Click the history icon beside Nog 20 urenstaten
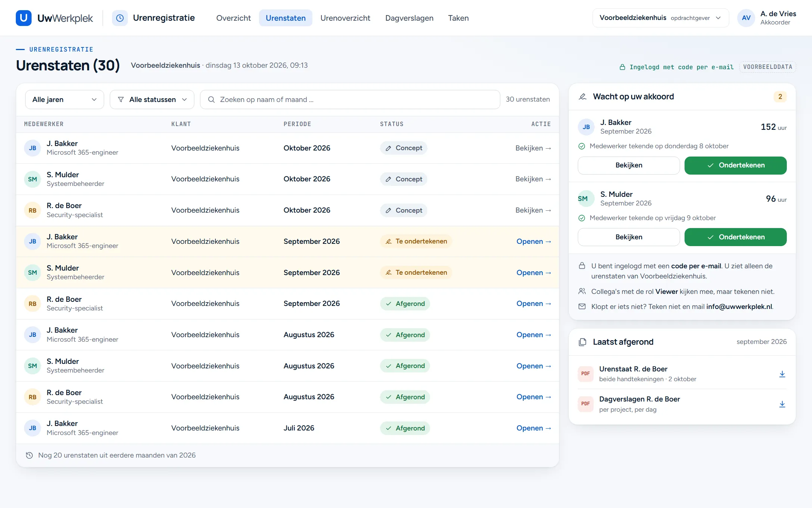 [29, 455]
